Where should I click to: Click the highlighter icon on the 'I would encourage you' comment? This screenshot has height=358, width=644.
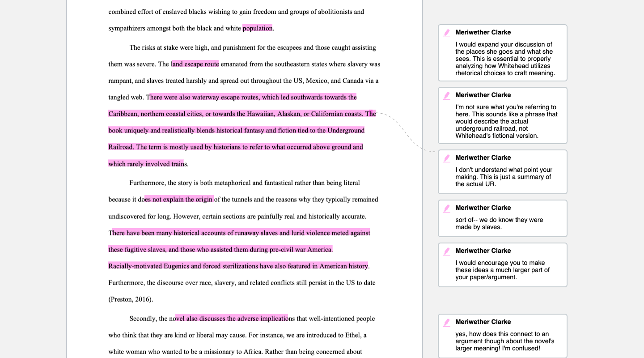(x=447, y=251)
